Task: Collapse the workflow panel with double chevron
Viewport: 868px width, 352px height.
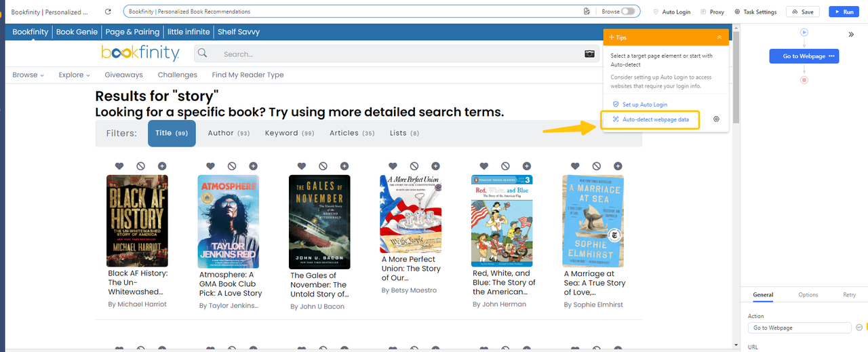Action: [x=851, y=35]
